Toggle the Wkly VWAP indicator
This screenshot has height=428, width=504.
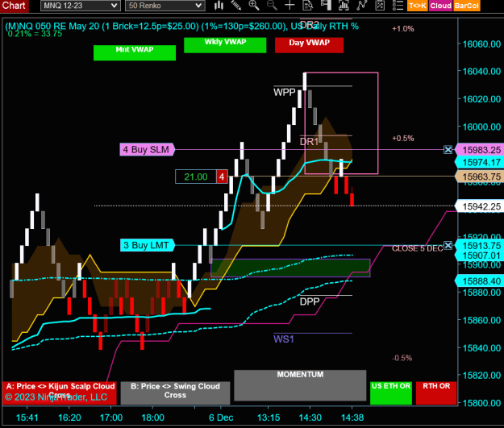pos(225,45)
